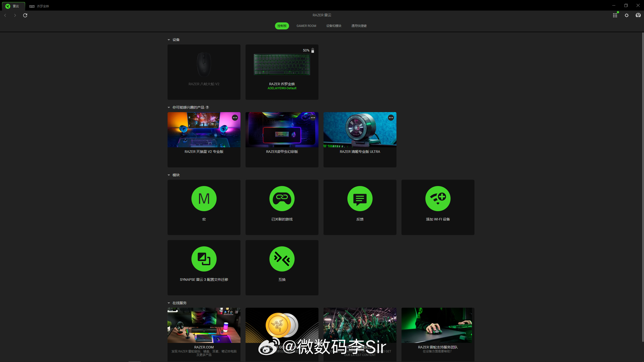The width and height of the screenshot is (644, 362).
Task: Open the app launcher grid icon
Action: 615,15
